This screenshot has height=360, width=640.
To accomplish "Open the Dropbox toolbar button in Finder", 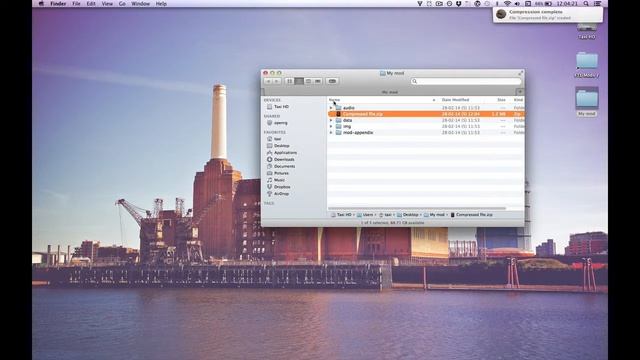I will 332,81.
